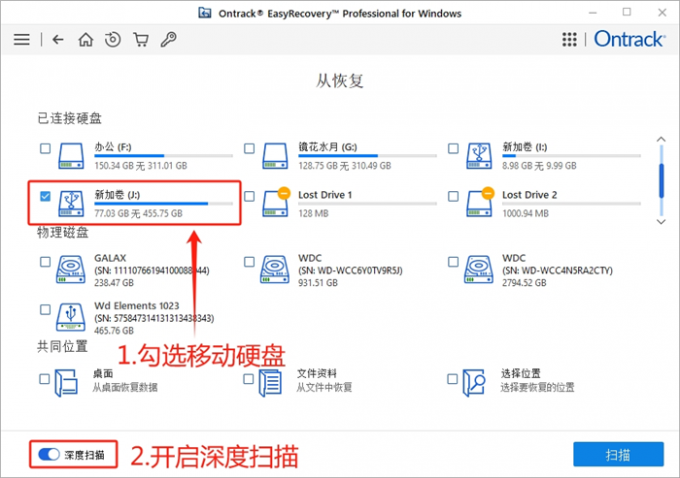Check the 桌面 location checkbox
The height and width of the screenshot is (478, 680).
click(44, 379)
